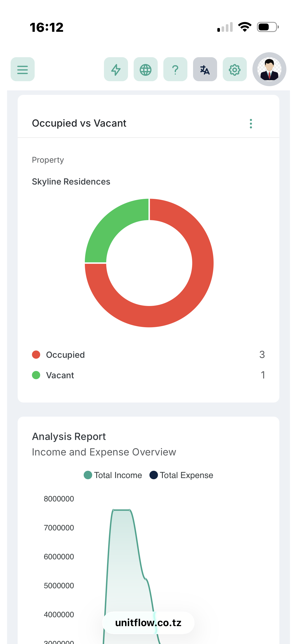Tap the Wi-Fi status icon

point(245,27)
